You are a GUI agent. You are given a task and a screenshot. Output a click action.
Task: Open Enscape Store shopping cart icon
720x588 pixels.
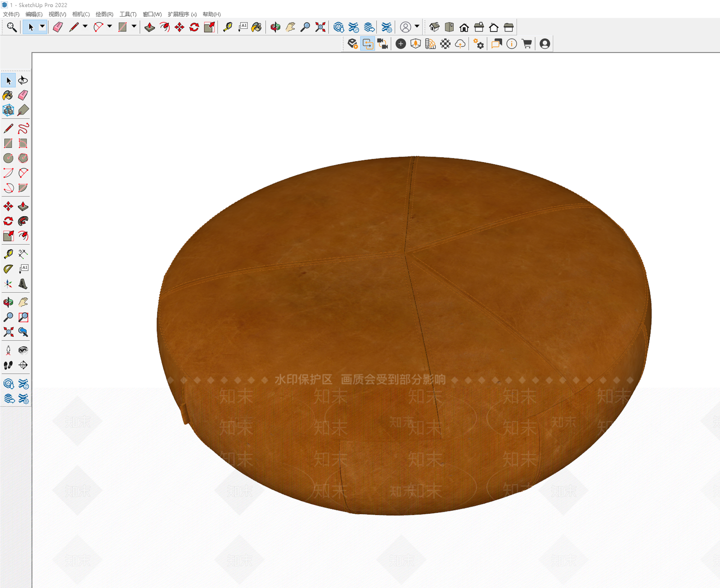[x=526, y=44]
